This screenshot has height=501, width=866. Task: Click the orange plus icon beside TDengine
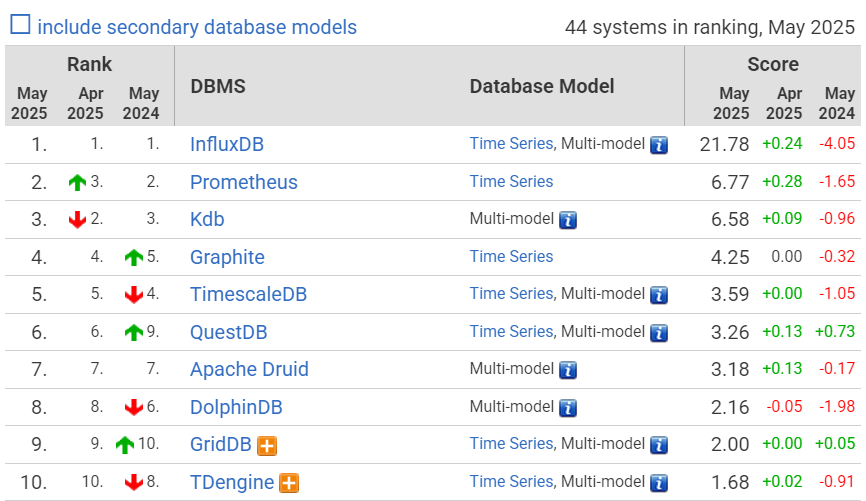289,483
